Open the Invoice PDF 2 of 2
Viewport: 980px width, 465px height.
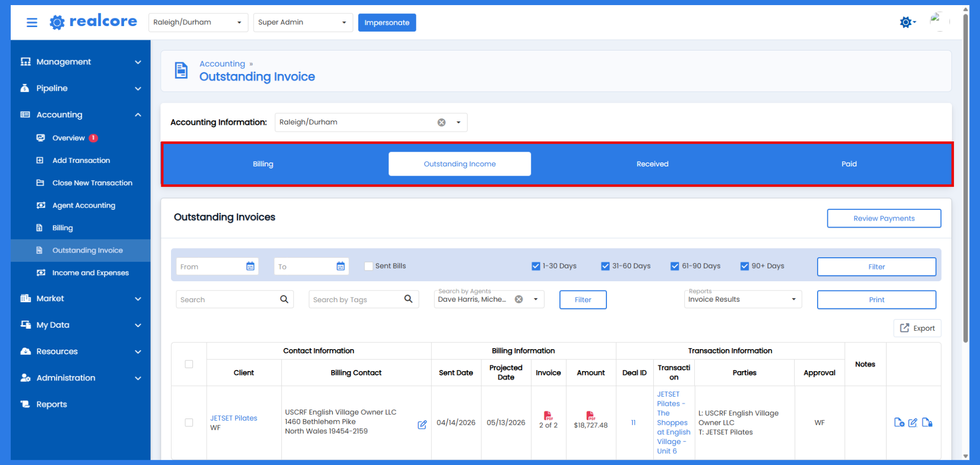[x=548, y=415]
